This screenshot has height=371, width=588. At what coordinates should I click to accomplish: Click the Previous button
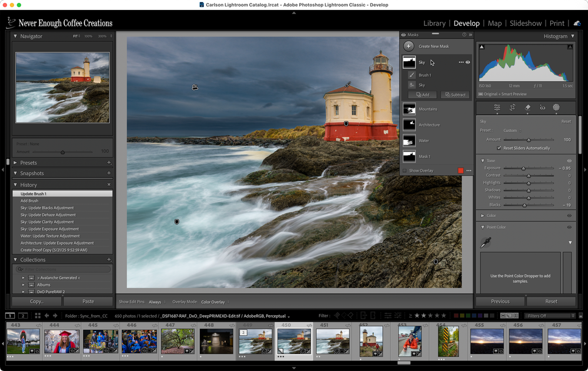[x=500, y=301]
